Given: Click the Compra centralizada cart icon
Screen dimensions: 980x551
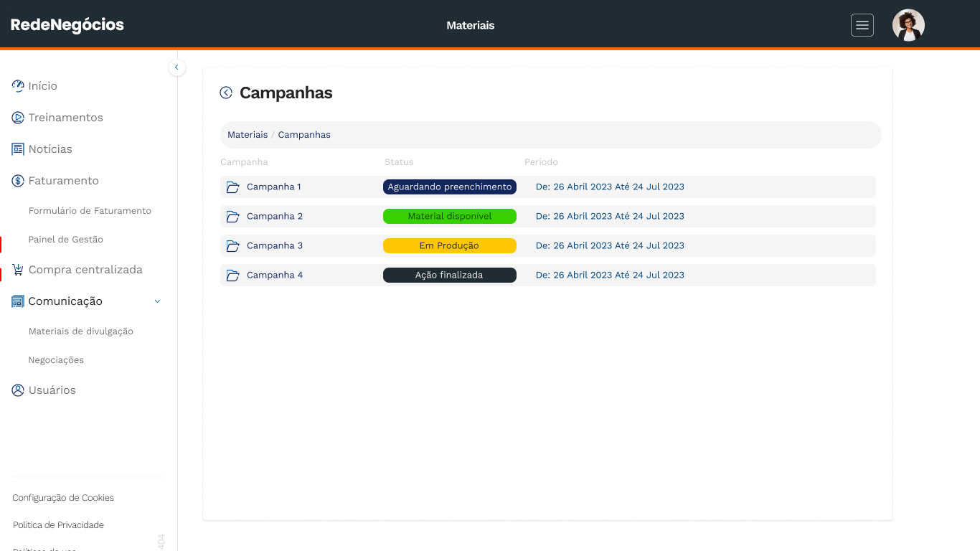Looking at the screenshot, I should tap(18, 270).
